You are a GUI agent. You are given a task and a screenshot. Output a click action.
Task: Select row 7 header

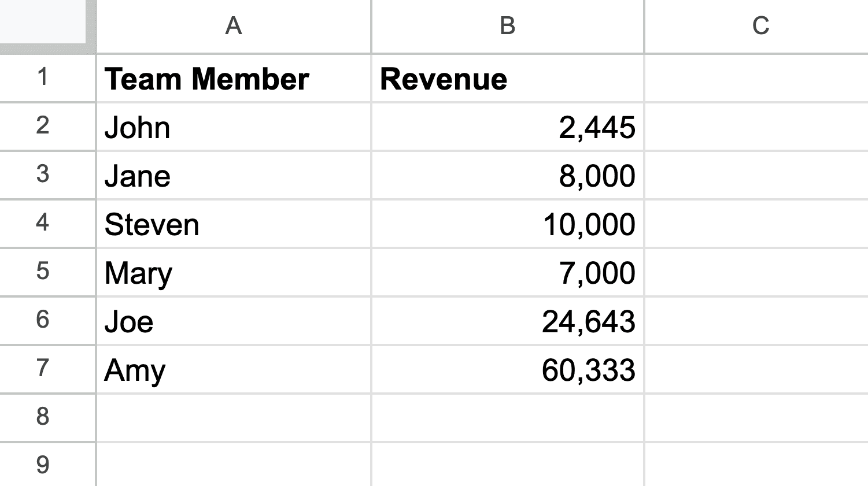point(43,369)
